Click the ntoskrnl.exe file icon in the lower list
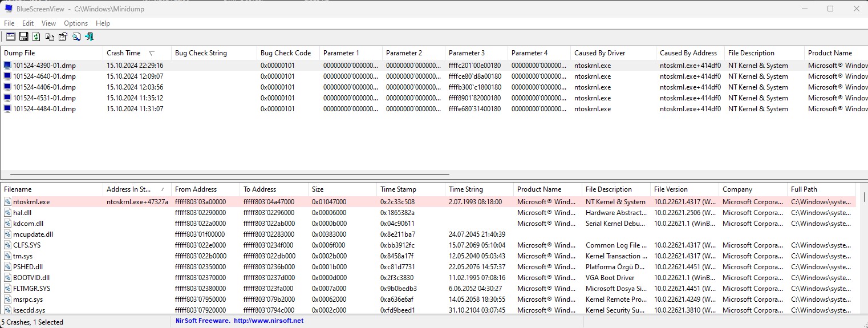This screenshot has width=868, height=328. 7,202
